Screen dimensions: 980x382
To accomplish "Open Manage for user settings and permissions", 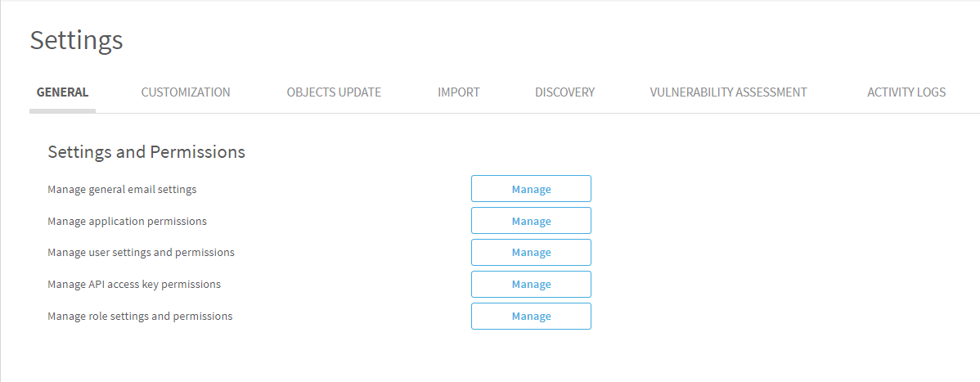I will pyautogui.click(x=531, y=253).
